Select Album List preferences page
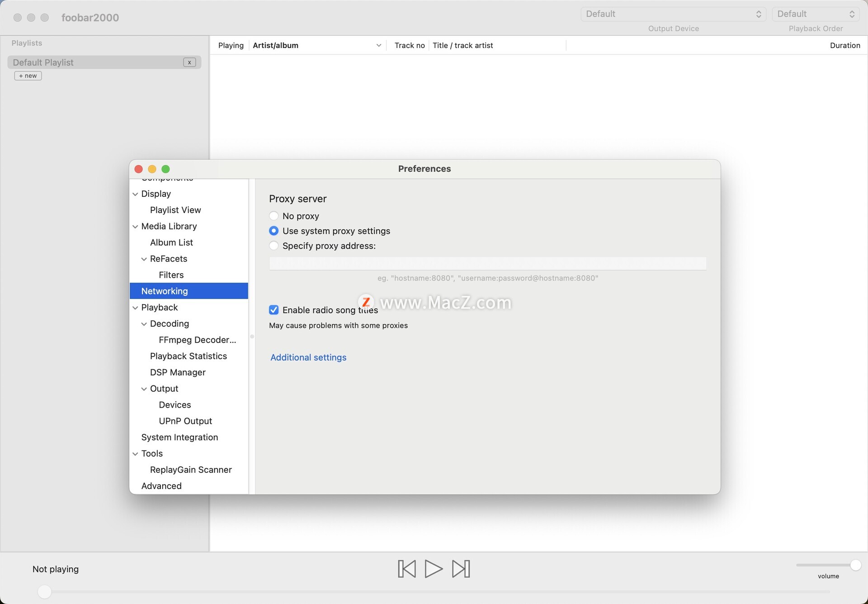868x604 pixels. (171, 243)
